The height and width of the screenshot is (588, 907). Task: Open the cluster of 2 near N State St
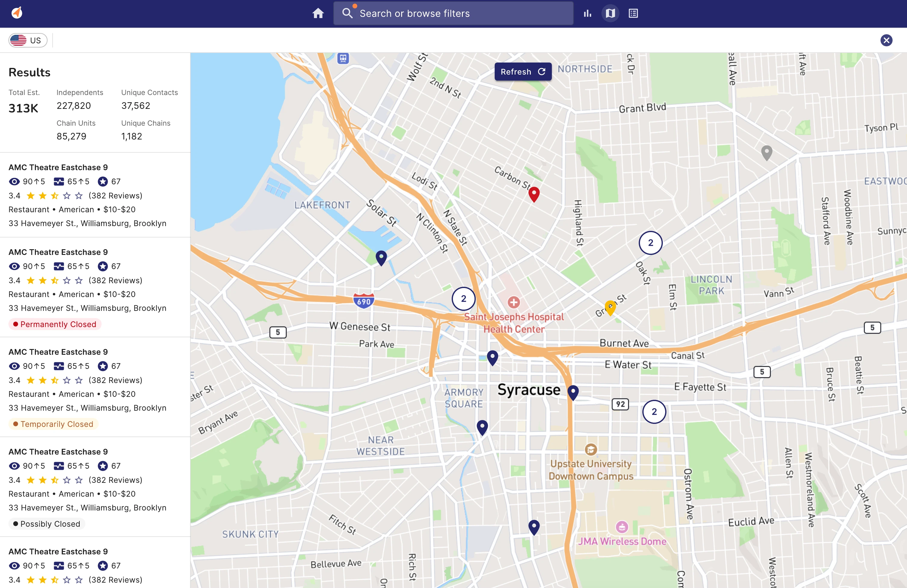(463, 299)
